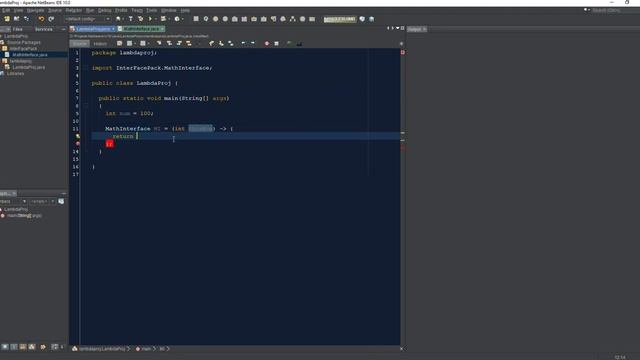Click the Last Edit icon in editor toolbar

[120, 43]
